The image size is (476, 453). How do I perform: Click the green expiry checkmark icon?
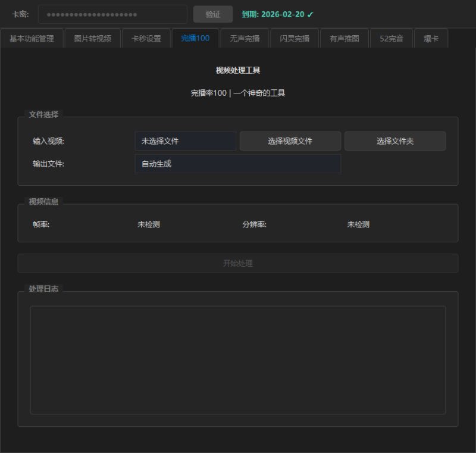pyautogui.click(x=310, y=14)
